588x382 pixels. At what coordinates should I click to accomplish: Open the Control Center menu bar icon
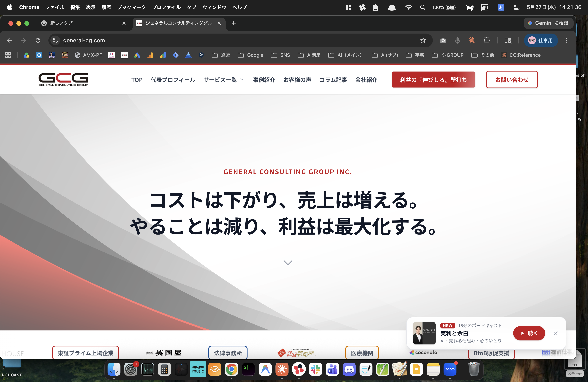pyautogui.click(x=516, y=7)
